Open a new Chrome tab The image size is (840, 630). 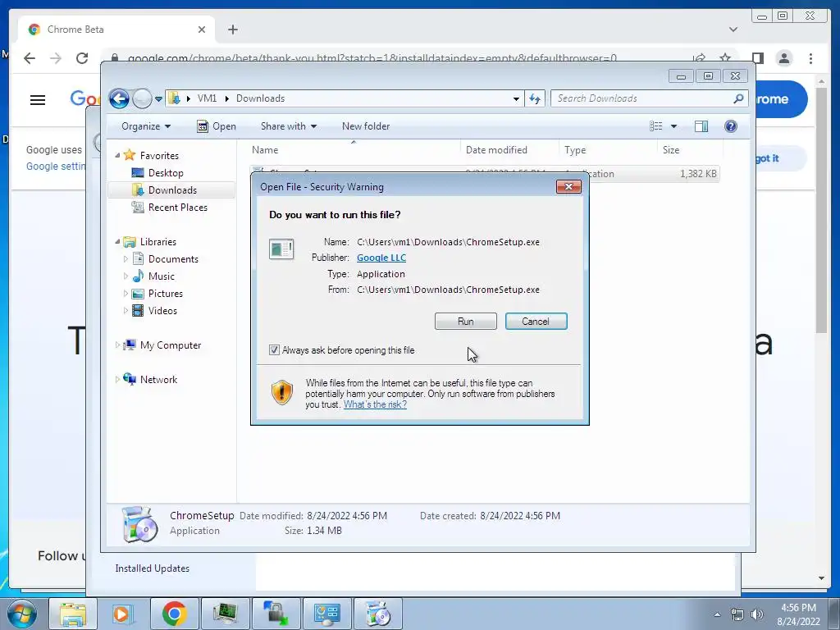pos(232,30)
